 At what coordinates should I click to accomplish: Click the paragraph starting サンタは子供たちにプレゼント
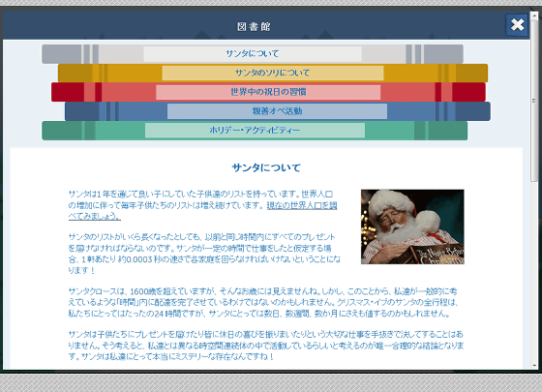click(x=265, y=346)
